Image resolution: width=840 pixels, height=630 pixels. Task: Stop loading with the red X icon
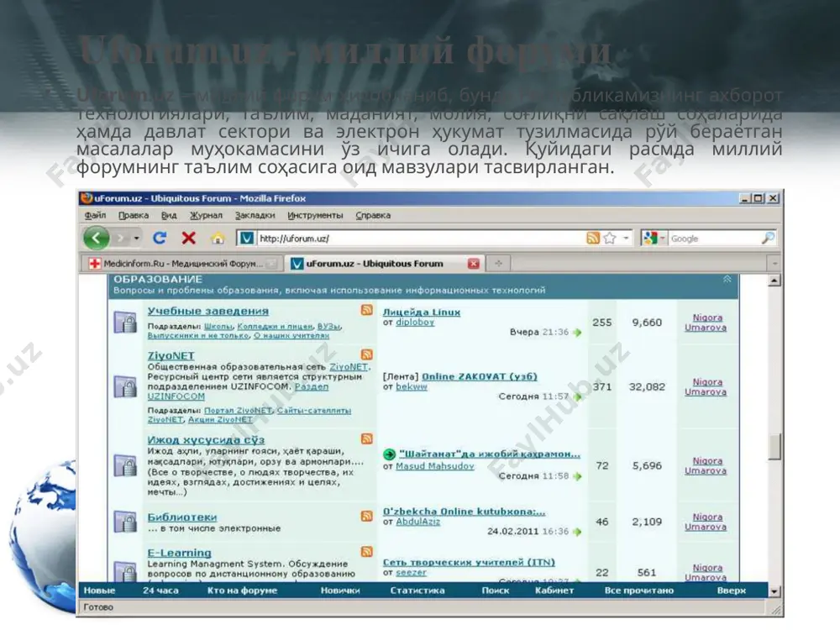click(x=188, y=238)
